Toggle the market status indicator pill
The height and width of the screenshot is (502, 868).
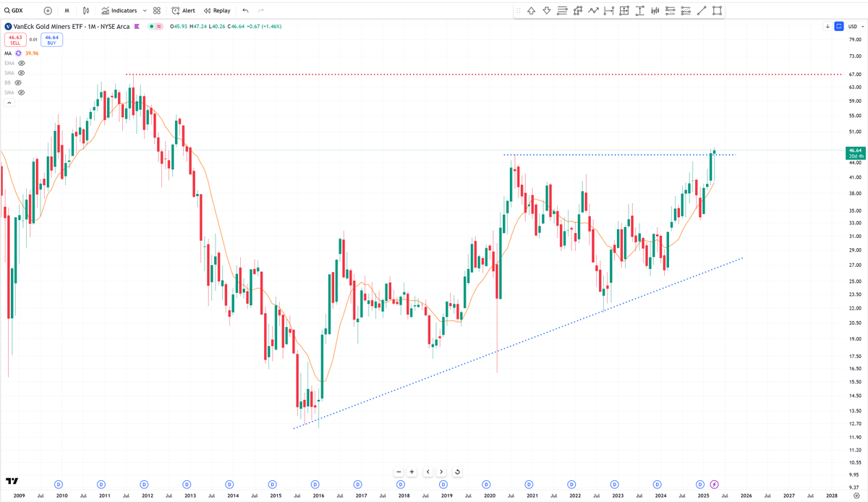156,26
